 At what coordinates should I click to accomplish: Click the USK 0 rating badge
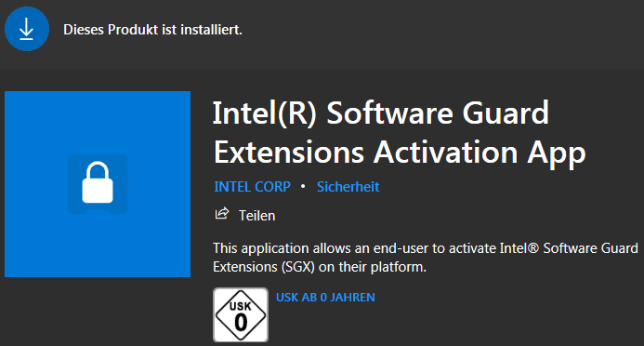click(241, 314)
